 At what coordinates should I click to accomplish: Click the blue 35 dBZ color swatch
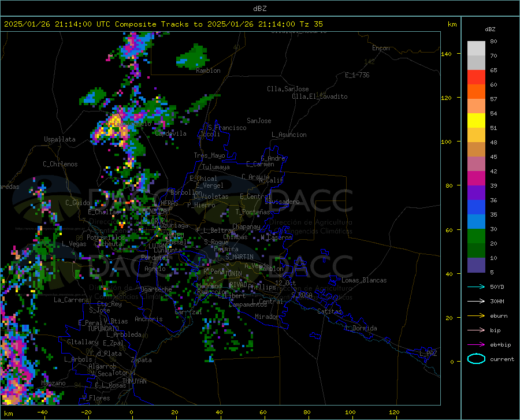click(x=476, y=207)
